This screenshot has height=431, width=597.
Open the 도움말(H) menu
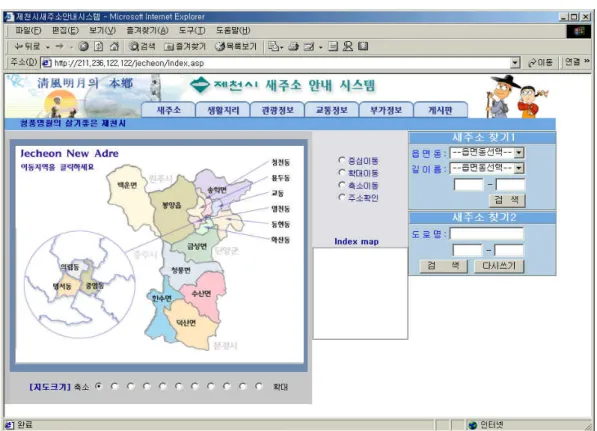[x=233, y=30]
